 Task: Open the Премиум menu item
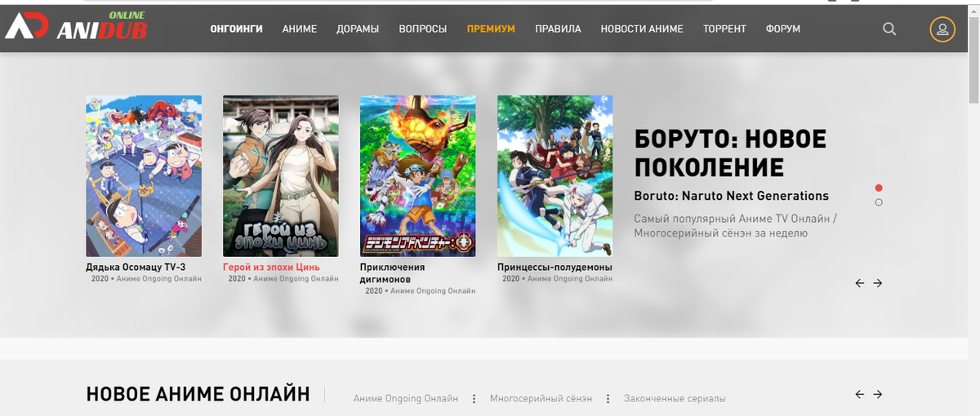click(x=491, y=29)
